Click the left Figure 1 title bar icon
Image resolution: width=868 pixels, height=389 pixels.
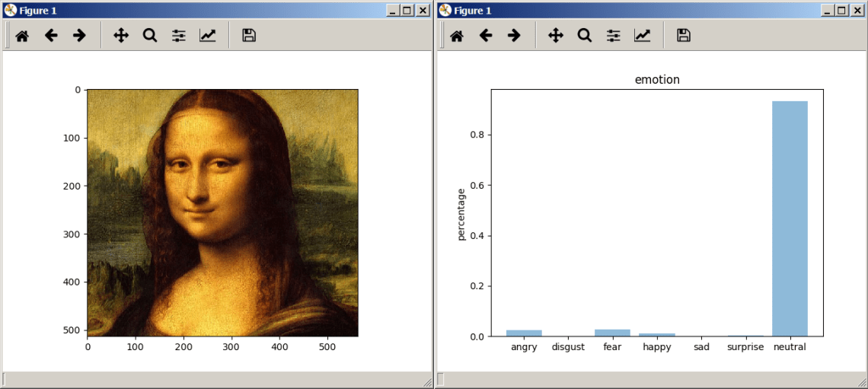click(x=10, y=10)
